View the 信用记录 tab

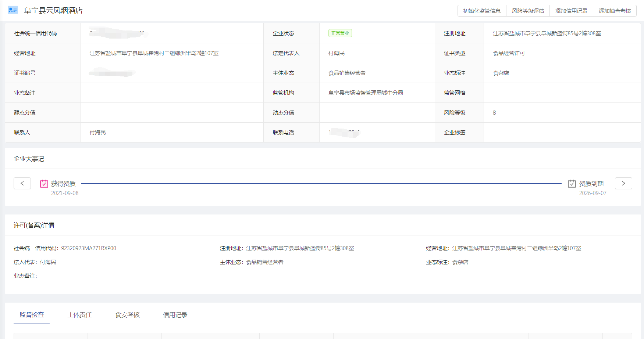point(175,315)
